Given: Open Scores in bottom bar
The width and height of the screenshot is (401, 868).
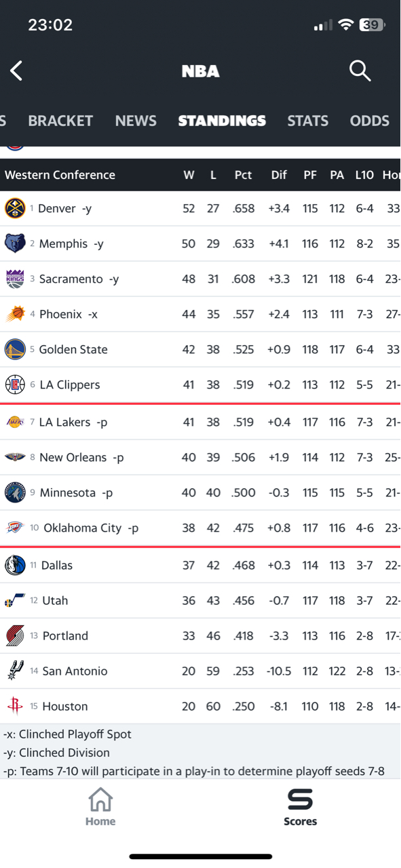Looking at the screenshot, I should tap(300, 807).
